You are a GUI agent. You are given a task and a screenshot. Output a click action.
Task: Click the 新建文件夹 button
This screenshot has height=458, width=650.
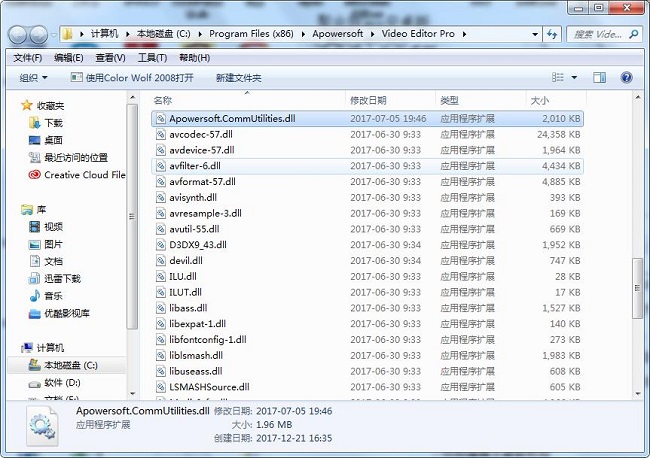[239, 78]
